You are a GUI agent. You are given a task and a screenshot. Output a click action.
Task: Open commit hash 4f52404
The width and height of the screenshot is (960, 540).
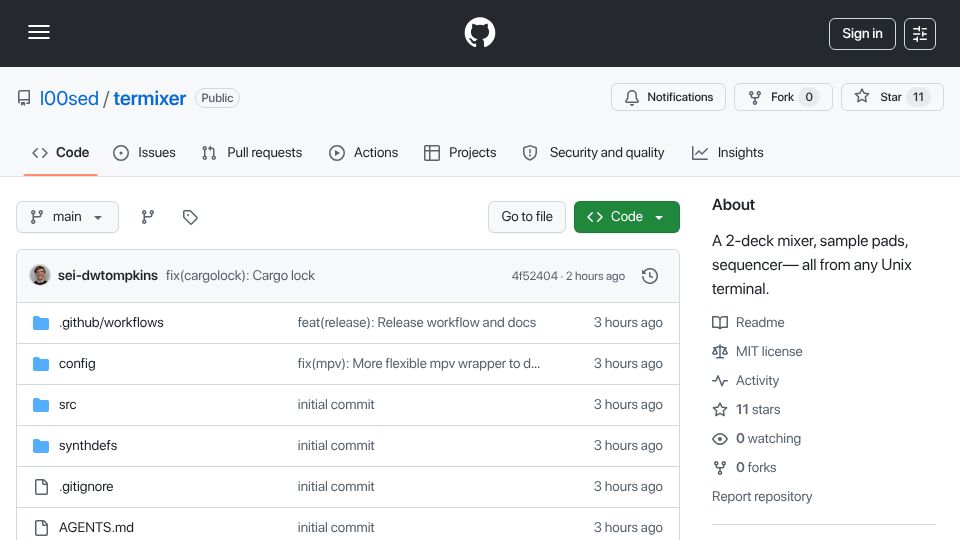coord(534,276)
